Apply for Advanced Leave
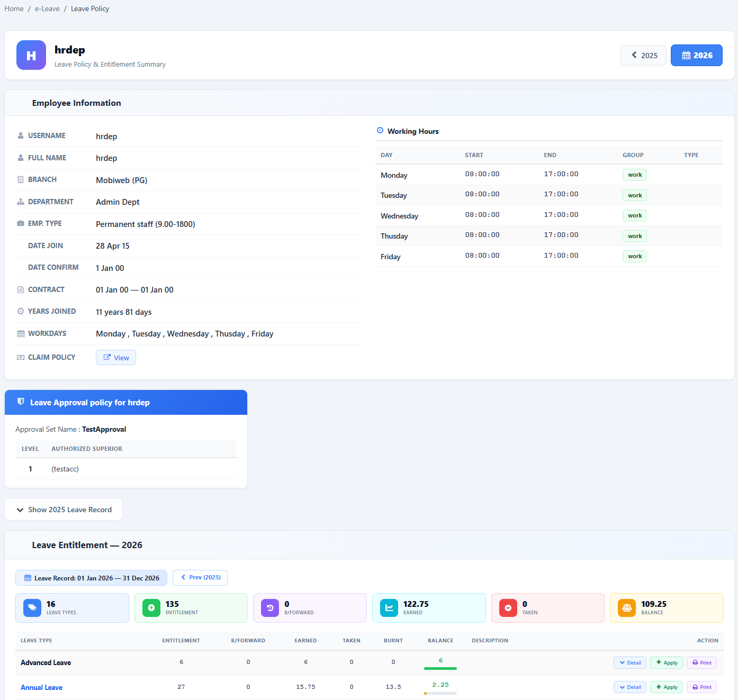The height and width of the screenshot is (700, 738). [x=667, y=662]
